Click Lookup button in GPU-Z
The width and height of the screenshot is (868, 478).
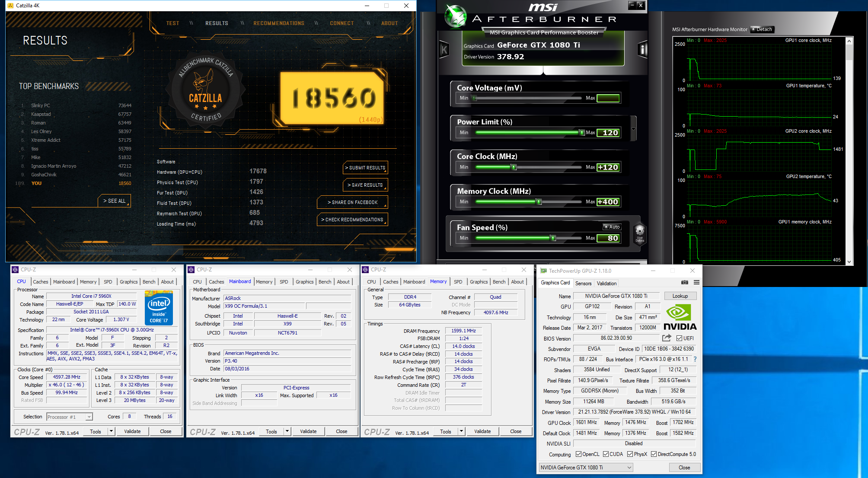pyautogui.click(x=680, y=296)
